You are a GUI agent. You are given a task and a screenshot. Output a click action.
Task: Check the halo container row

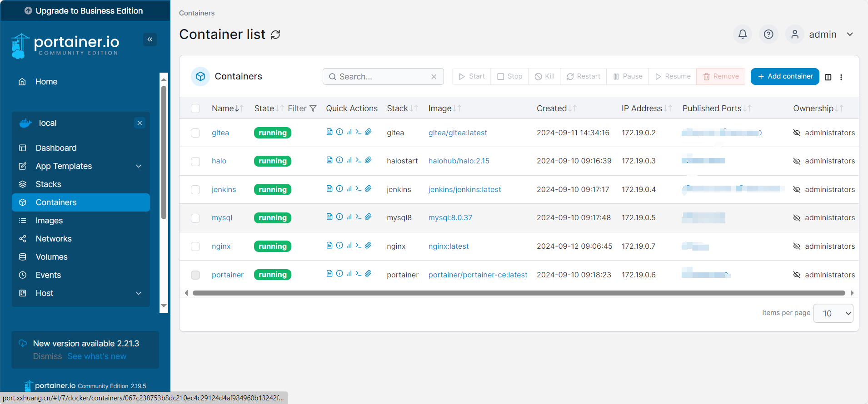click(x=195, y=161)
